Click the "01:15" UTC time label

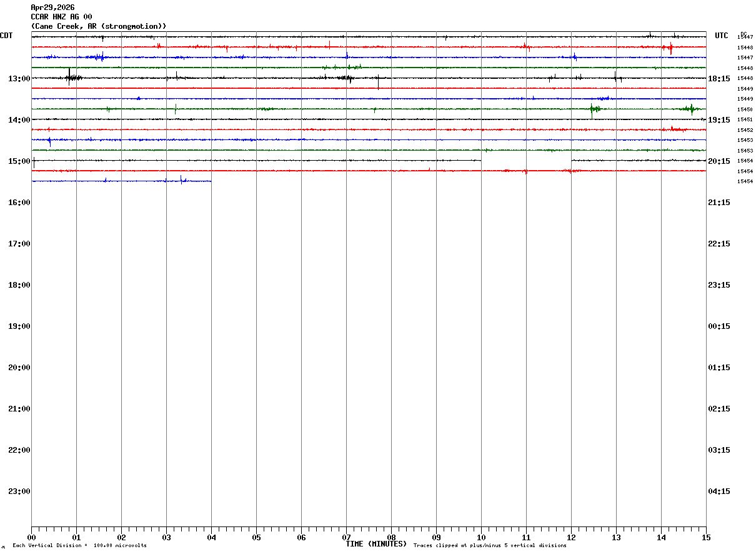(719, 367)
